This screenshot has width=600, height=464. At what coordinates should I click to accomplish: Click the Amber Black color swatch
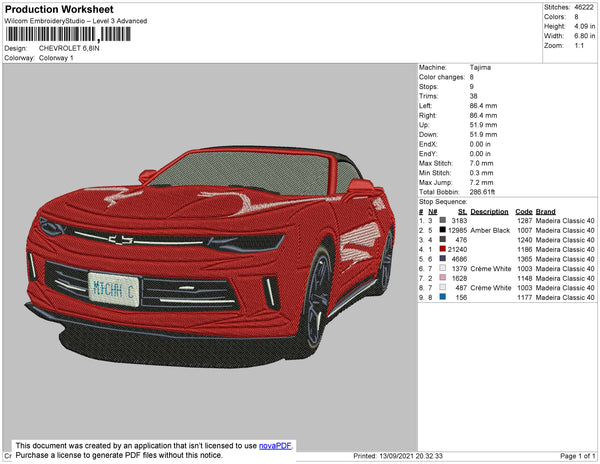pos(442,230)
